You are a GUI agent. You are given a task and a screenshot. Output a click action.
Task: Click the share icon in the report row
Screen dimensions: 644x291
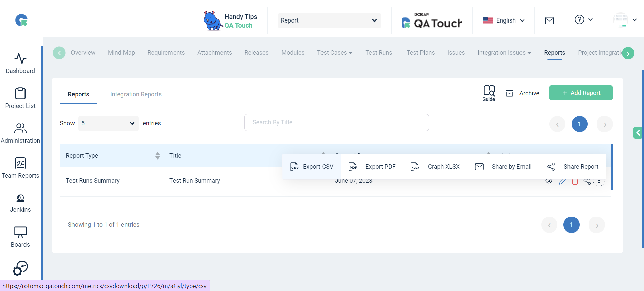click(x=587, y=182)
